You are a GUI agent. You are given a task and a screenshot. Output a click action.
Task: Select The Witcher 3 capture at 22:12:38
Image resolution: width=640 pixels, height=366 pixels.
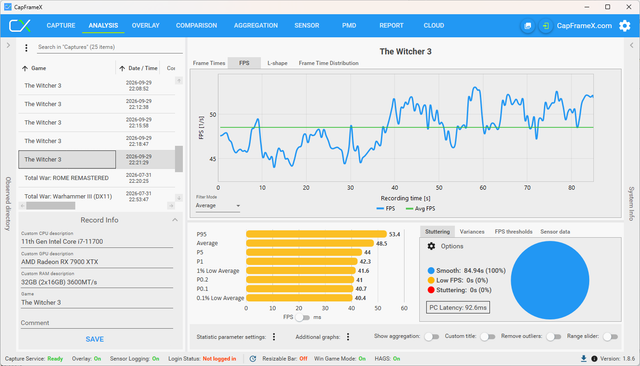(97, 104)
